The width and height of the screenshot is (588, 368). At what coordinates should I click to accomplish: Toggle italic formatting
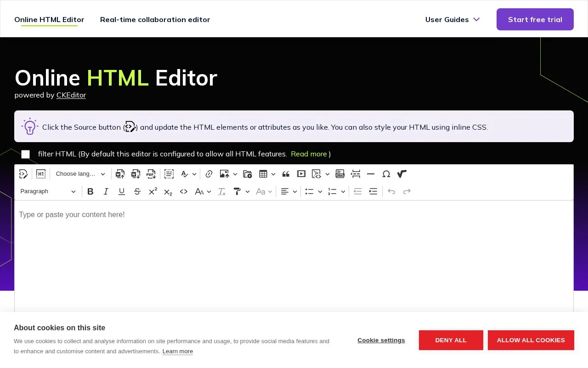point(106,191)
